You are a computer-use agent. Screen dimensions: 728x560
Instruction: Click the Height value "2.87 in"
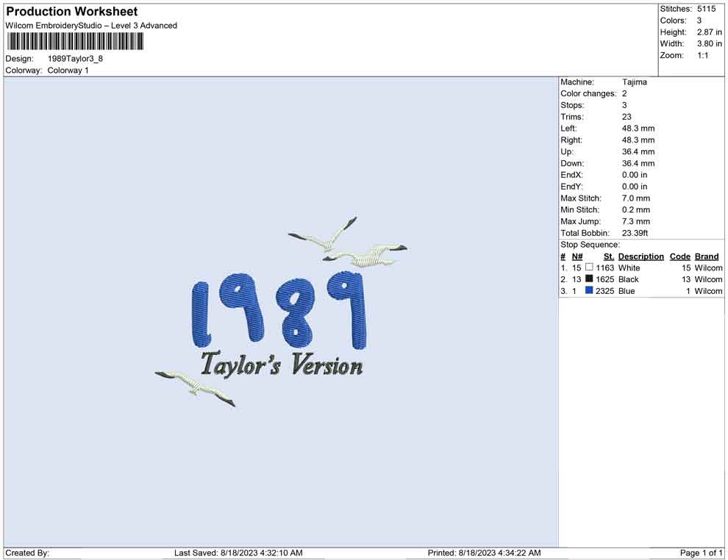pos(709,32)
